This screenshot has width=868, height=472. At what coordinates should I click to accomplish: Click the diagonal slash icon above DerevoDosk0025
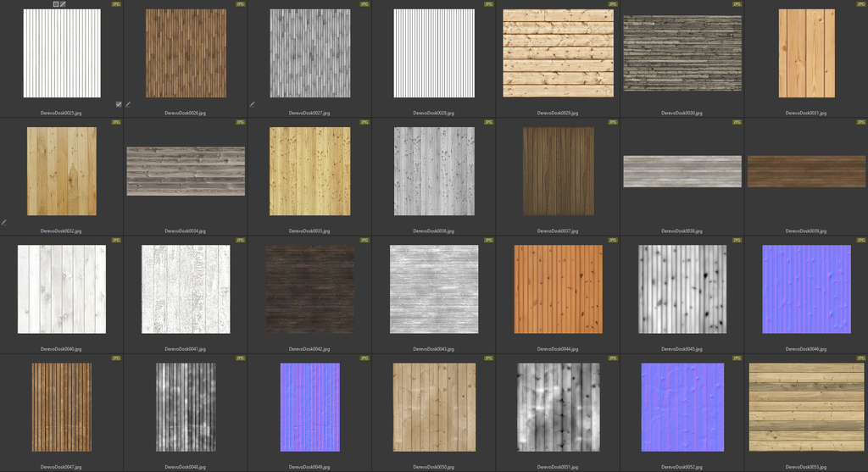[63, 4]
